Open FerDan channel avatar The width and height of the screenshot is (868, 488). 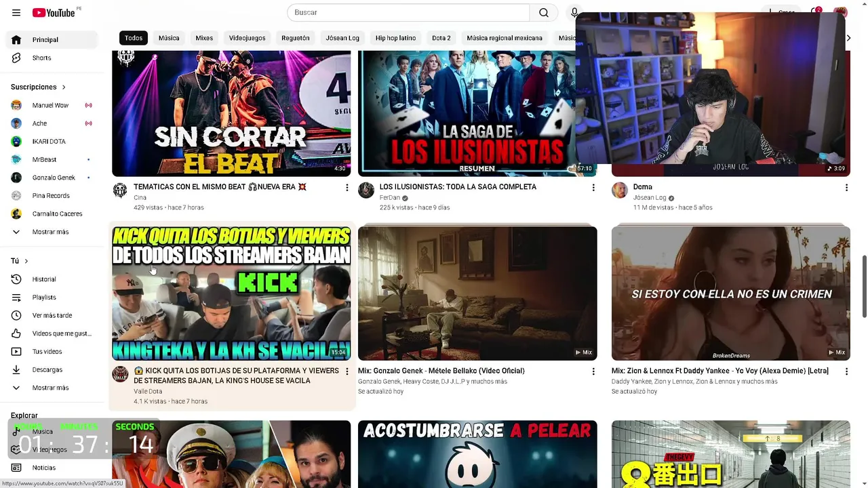pos(366,190)
